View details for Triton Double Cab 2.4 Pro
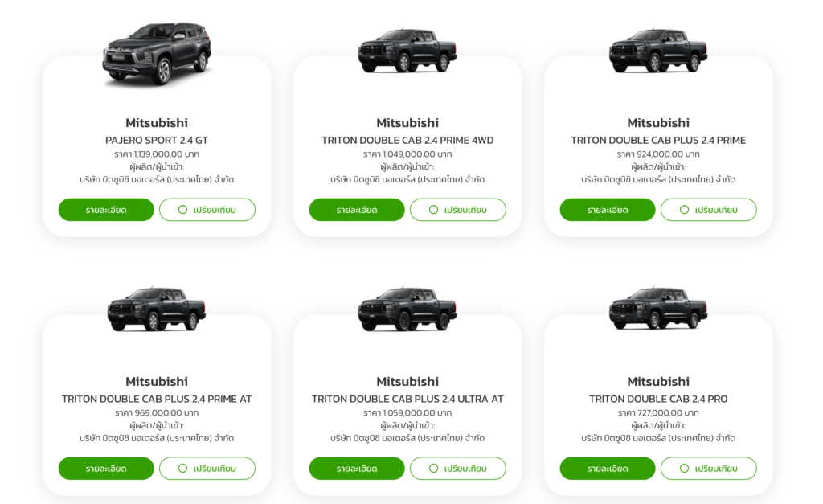 [x=608, y=469]
